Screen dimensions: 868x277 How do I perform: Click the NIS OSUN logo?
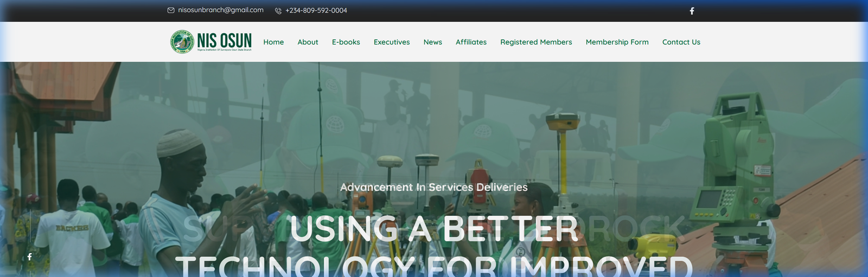[x=211, y=42]
